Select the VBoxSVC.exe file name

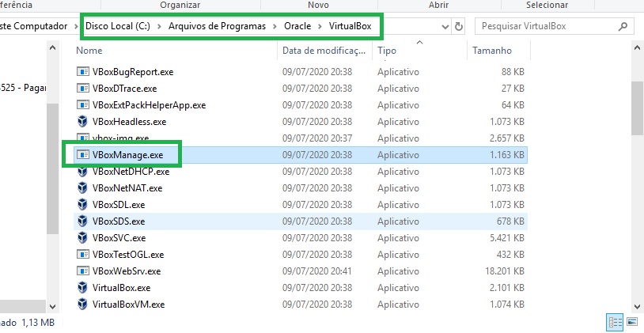point(119,238)
